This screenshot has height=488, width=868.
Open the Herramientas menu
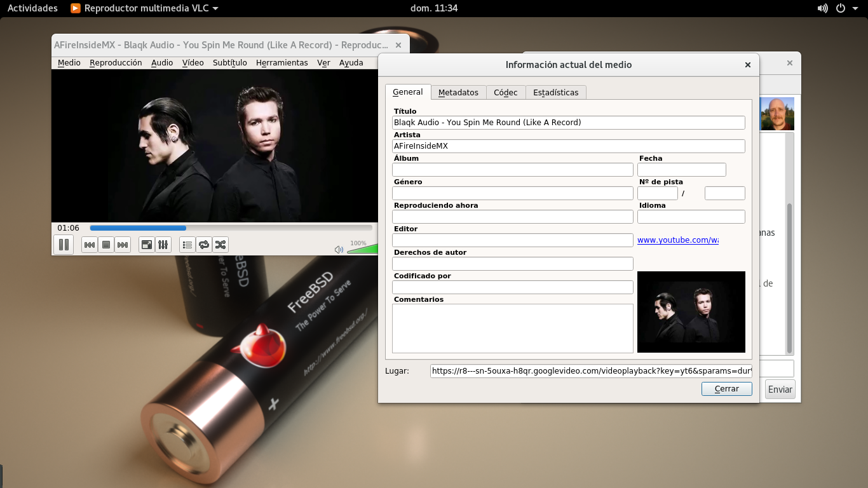coord(282,63)
